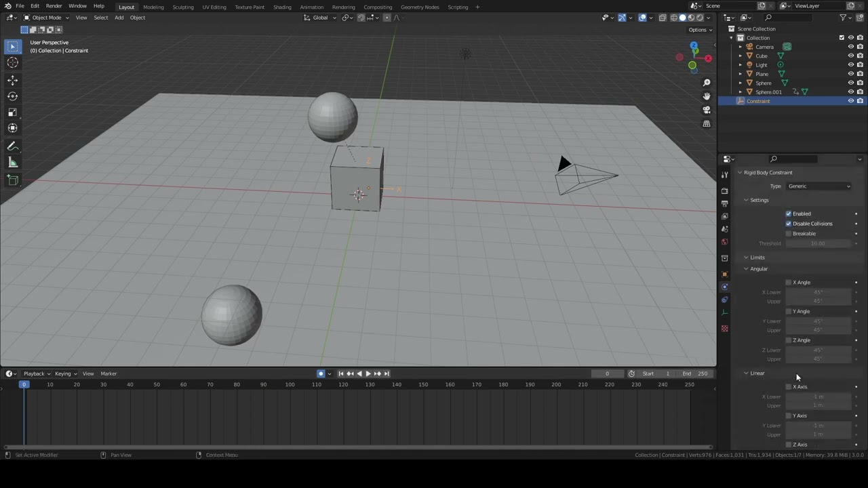Disable Camera in renders icon
The height and width of the screenshot is (488, 868).
860,47
